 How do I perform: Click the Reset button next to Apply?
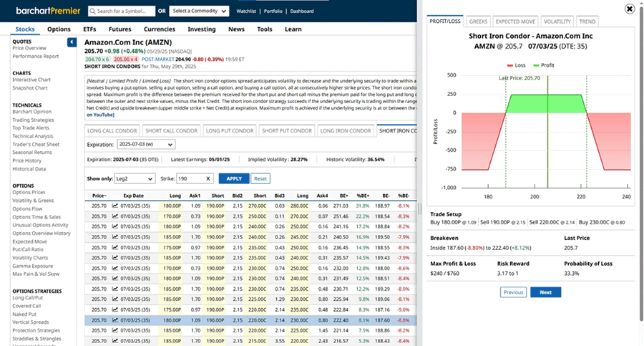pos(260,178)
